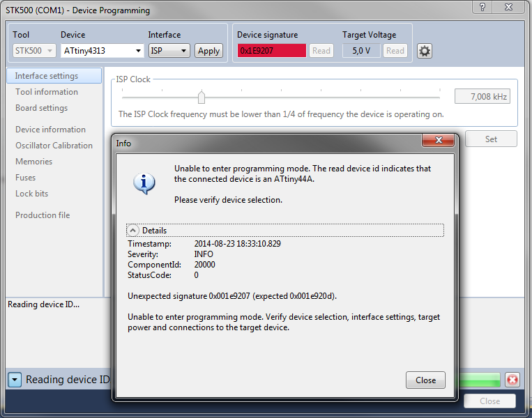Screen dimensions: 532x418
Task: Open Board settings page
Action: point(41,108)
